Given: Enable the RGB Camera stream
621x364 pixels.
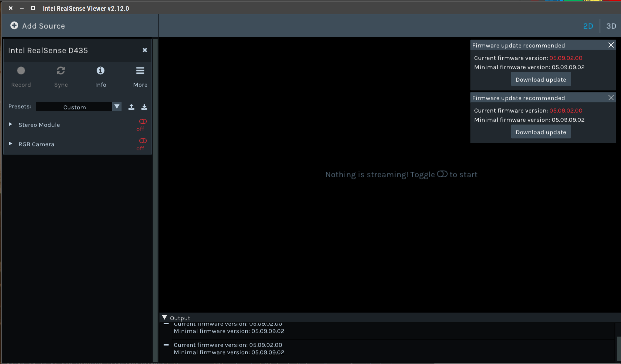Looking at the screenshot, I should tap(143, 140).
